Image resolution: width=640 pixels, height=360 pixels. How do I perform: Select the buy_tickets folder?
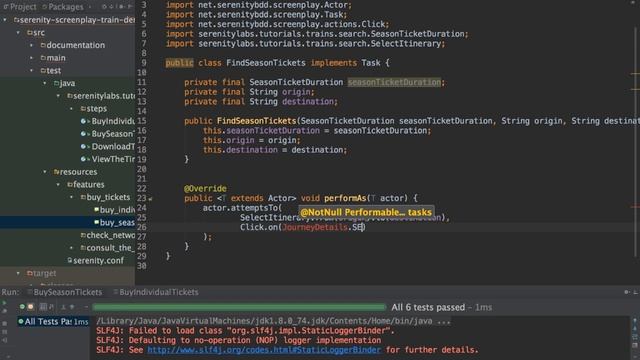(x=105, y=197)
